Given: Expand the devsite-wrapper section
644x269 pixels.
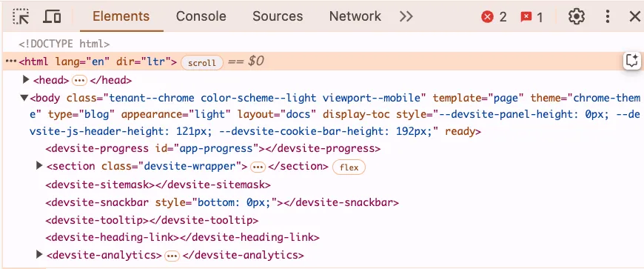Looking at the screenshot, I should (x=39, y=166).
